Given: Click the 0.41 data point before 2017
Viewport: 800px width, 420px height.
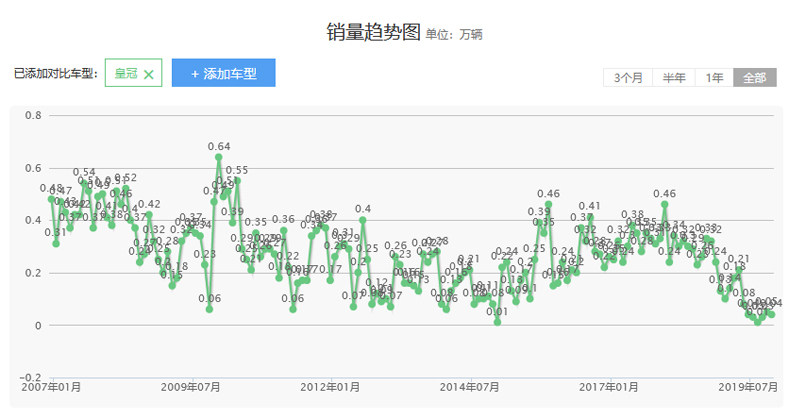Looking at the screenshot, I should 590,217.
